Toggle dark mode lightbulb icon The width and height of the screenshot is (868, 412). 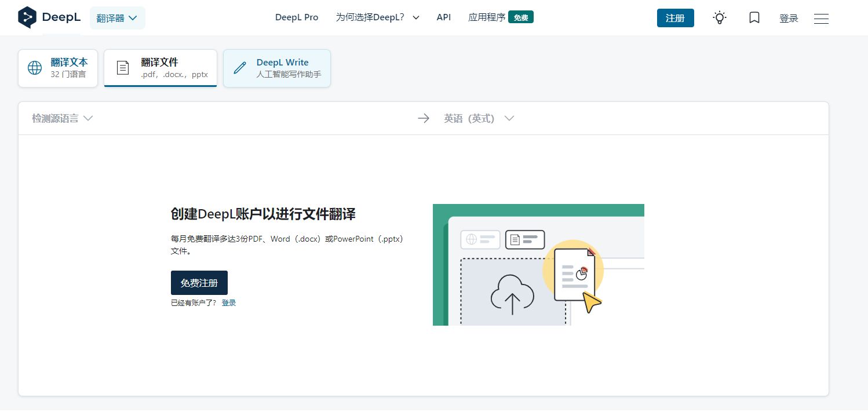pos(719,18)
